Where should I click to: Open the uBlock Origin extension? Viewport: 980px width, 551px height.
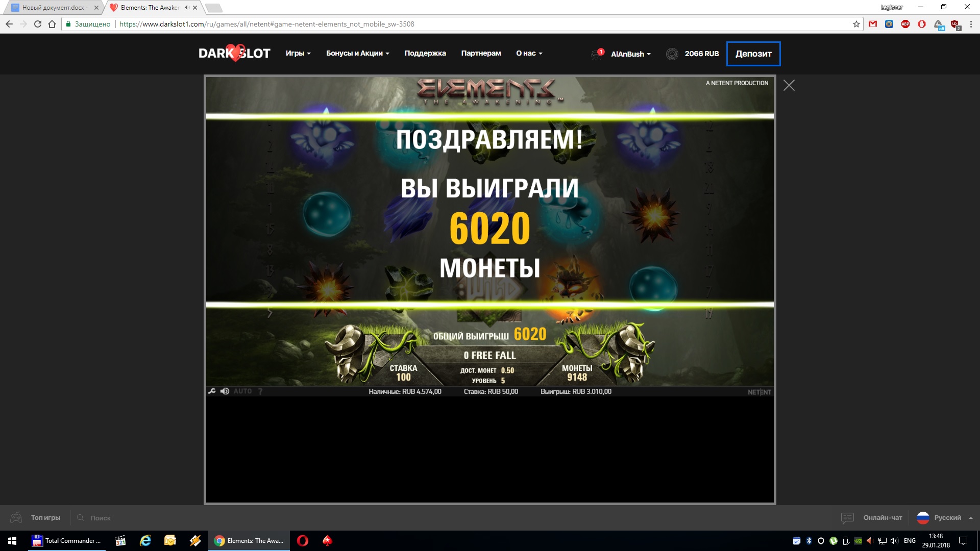pyautogui.click(x=955, y=24)
